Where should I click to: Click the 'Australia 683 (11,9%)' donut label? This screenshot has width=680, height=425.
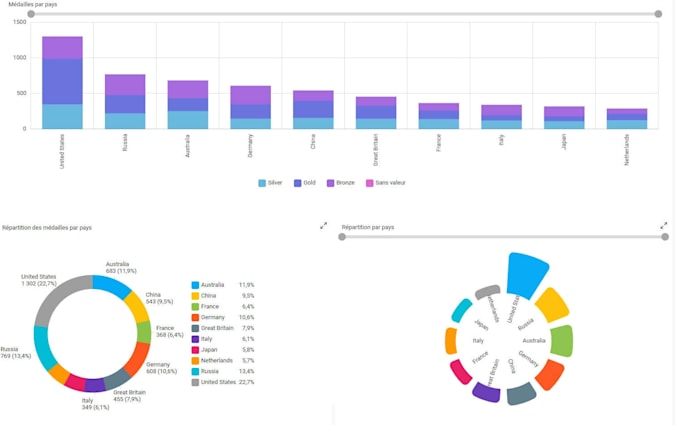121,268
